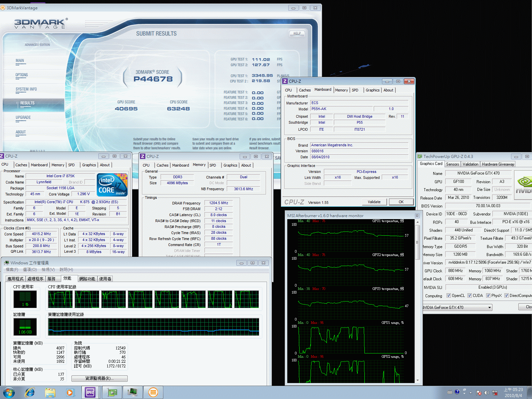Open ABOUT in 3DMark Vantage sidebar

21,132
